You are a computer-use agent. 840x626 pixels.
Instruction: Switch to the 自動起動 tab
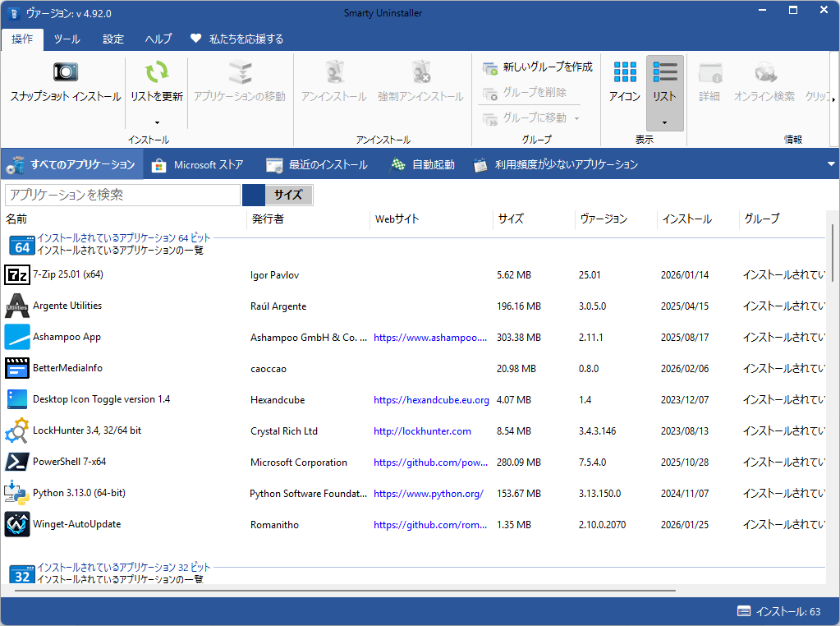coord(422,164)
